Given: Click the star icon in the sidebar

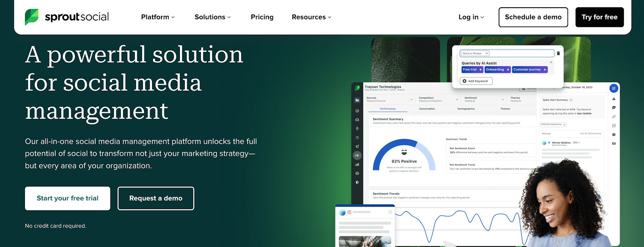Looking at the screenshot, I should (x=357, y=182).
